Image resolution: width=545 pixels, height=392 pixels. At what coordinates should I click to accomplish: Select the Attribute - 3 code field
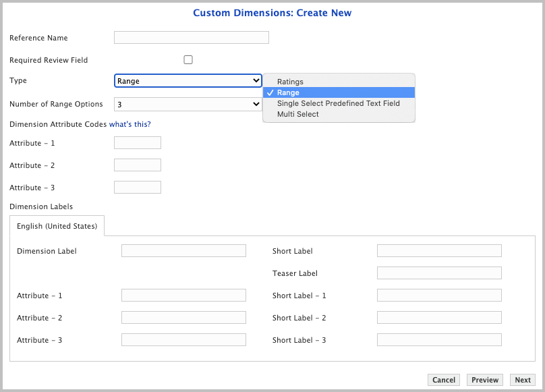[138, 187]
